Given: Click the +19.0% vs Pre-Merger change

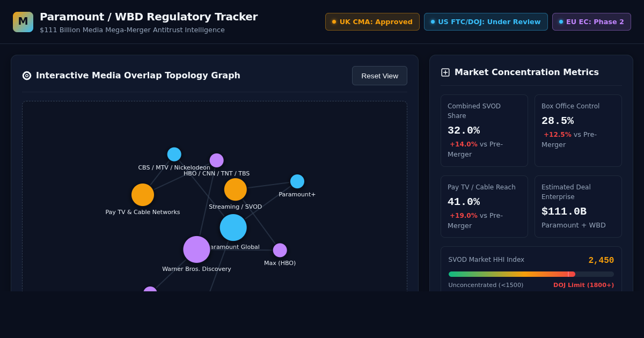Looking at the screenshot, I should coord(475,221).
